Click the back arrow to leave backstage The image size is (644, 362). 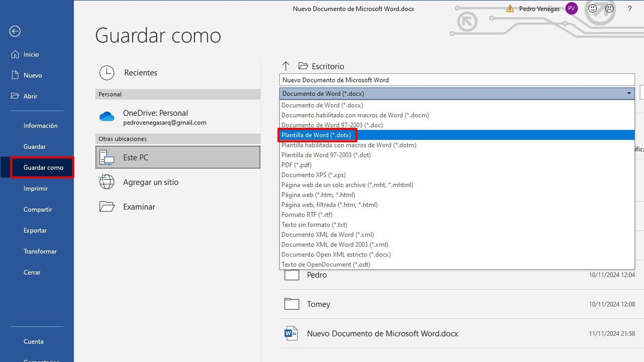coord(15,32)
